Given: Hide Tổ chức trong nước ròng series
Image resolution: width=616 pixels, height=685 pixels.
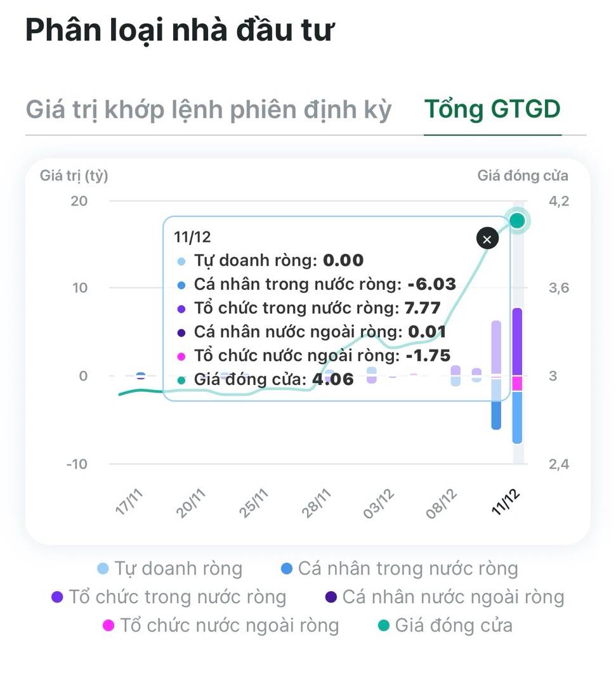Looking at the screenshot, I should pos(169,597).
